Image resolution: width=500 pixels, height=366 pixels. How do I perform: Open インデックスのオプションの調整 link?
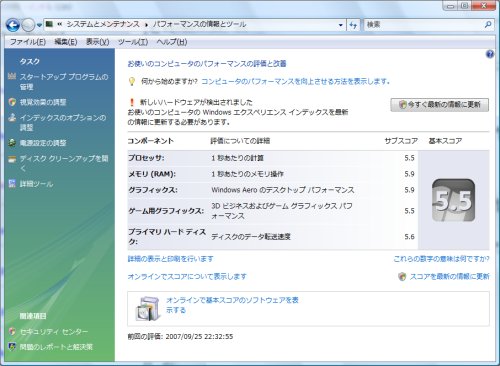[x=63, y=122]
